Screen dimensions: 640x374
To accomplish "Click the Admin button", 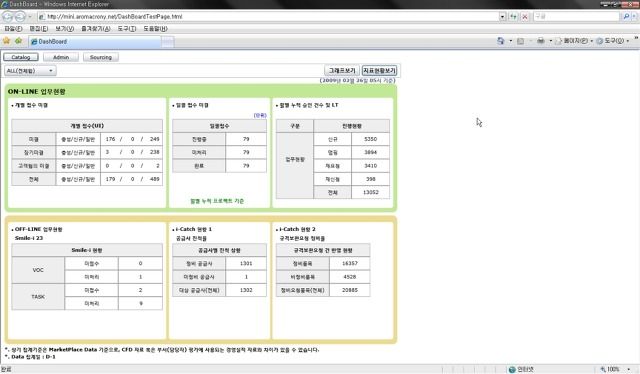I will click(61, 57).
